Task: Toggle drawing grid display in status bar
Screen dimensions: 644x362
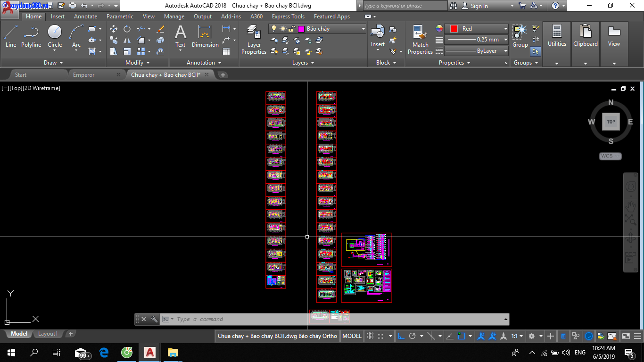Action: 370,336
